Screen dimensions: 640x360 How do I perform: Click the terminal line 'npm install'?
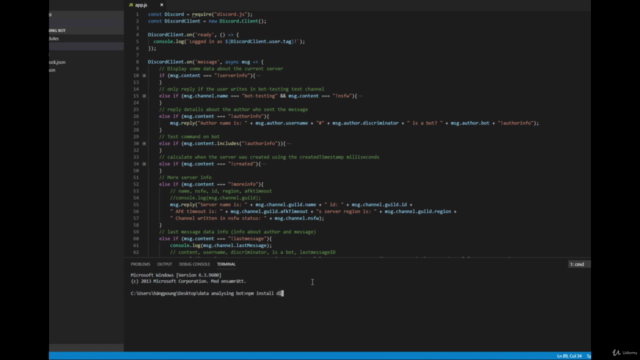tap(207, 293)
